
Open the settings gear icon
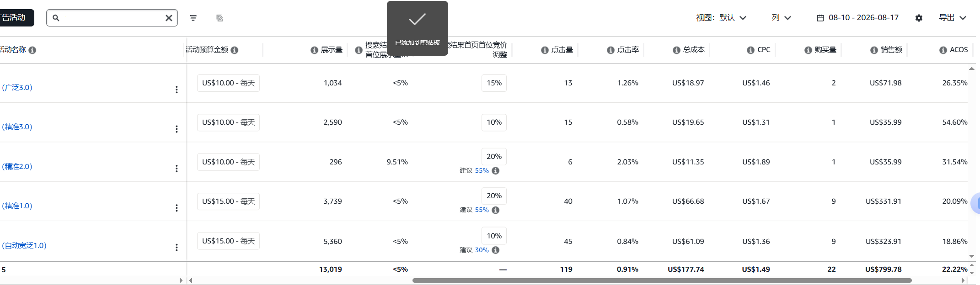[x=919, y=18]
